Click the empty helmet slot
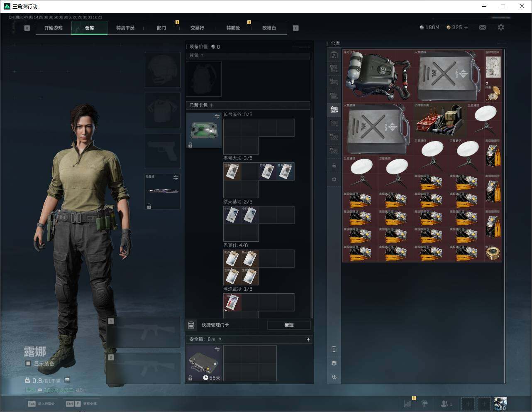This screenshot has height=412, width=532. point(162,70)
